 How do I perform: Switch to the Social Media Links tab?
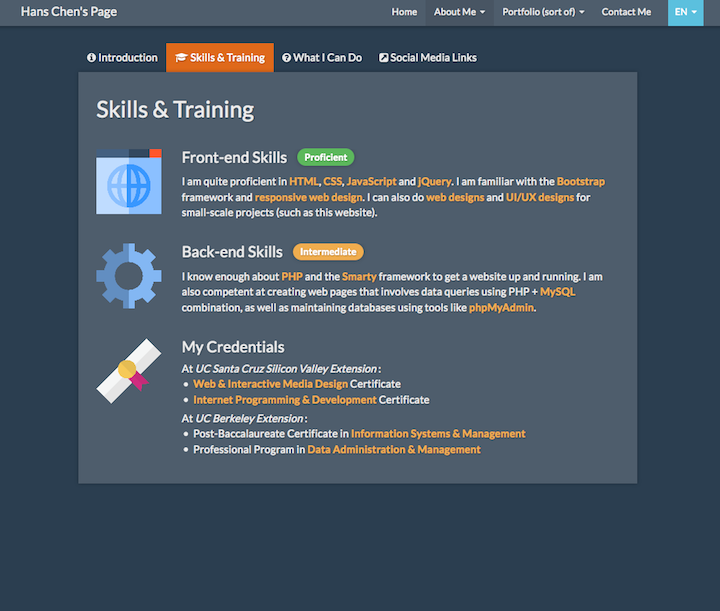(427, 58)
